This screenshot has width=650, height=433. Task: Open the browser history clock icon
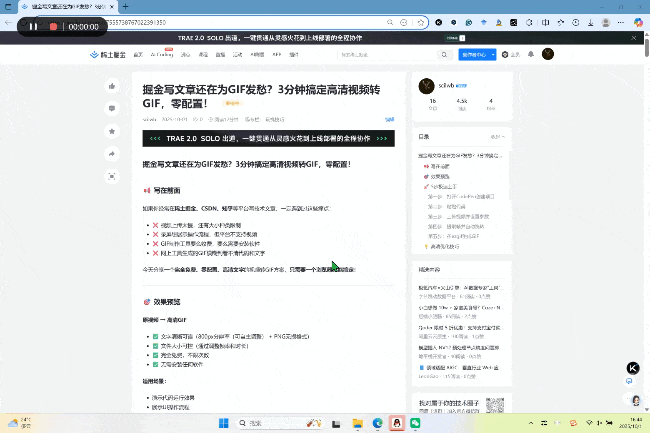click(575, 22)
